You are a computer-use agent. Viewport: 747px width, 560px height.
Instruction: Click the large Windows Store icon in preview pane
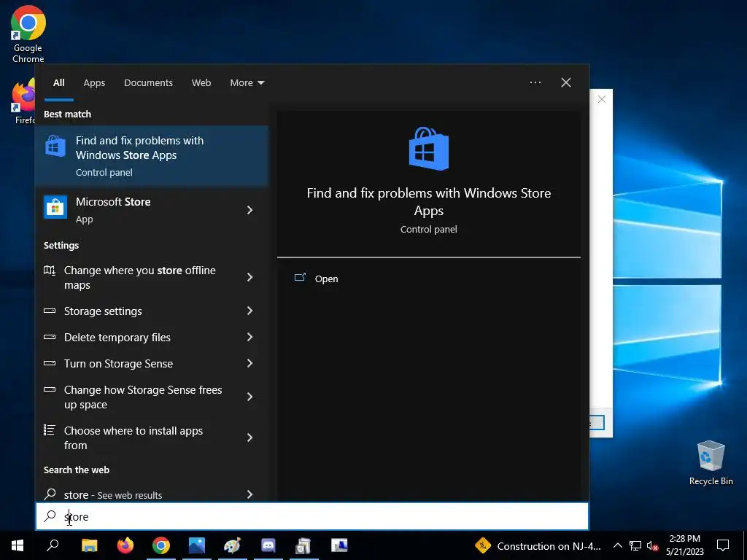(x=429, y=149)
